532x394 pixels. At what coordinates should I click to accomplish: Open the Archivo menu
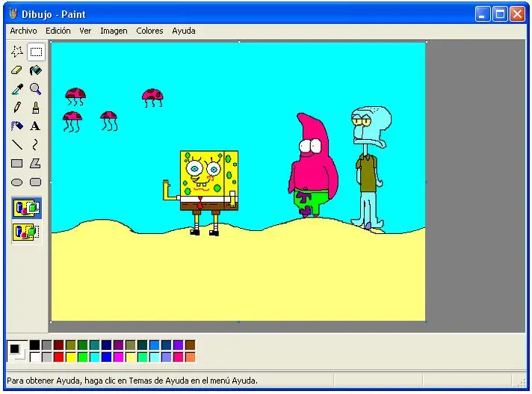click(23, 31)
